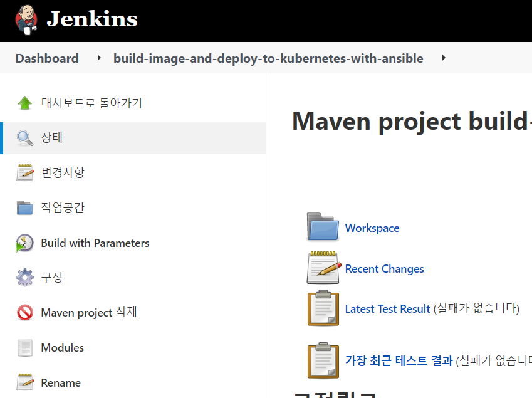
Task: Click the Recent Changes notepad icon
Action: pyautogui.click(x=324, y=268)
